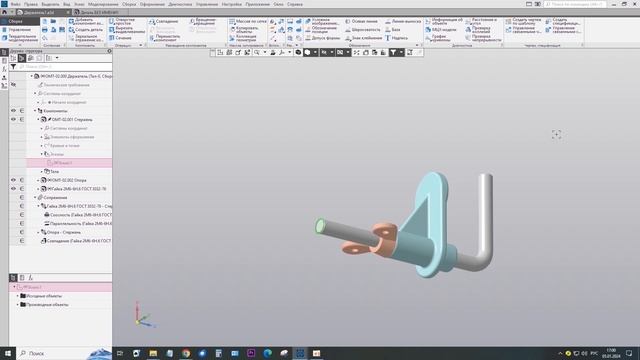This screenshot has height=360, width=640.
Task: Choose Вырезать выдавливанием operation
Action: point(127,30)
